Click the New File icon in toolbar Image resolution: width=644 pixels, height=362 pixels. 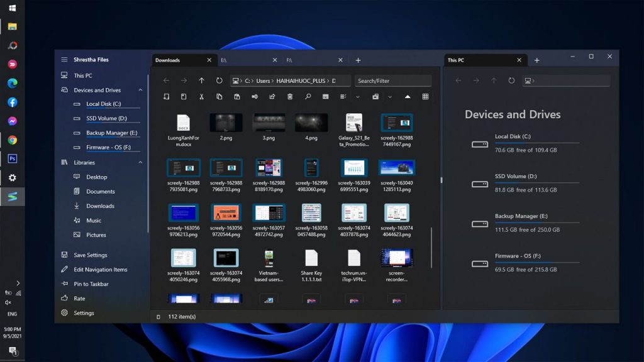point(184,96)
